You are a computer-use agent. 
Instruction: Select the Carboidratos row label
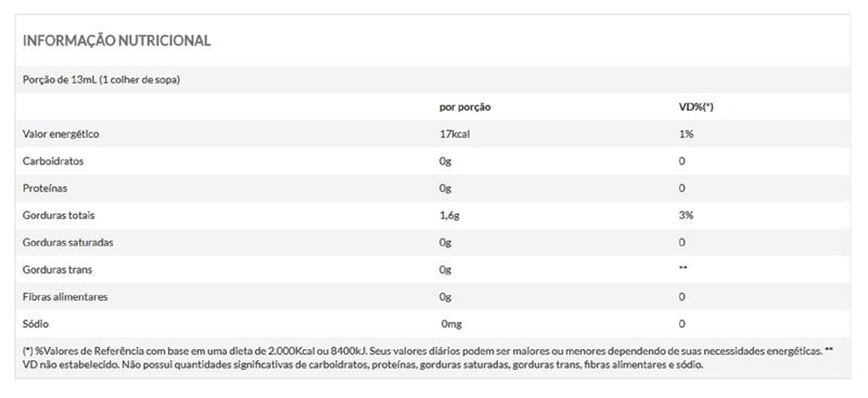53,161
